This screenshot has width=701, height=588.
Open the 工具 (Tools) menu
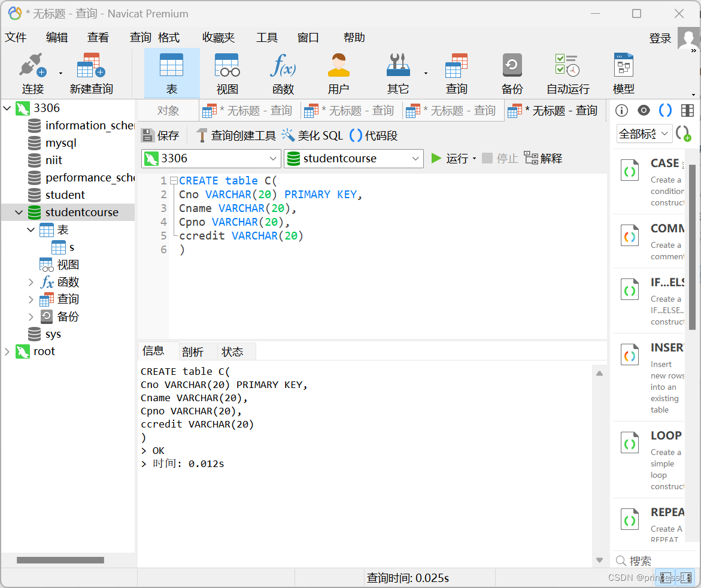click(x=267, y=37)
